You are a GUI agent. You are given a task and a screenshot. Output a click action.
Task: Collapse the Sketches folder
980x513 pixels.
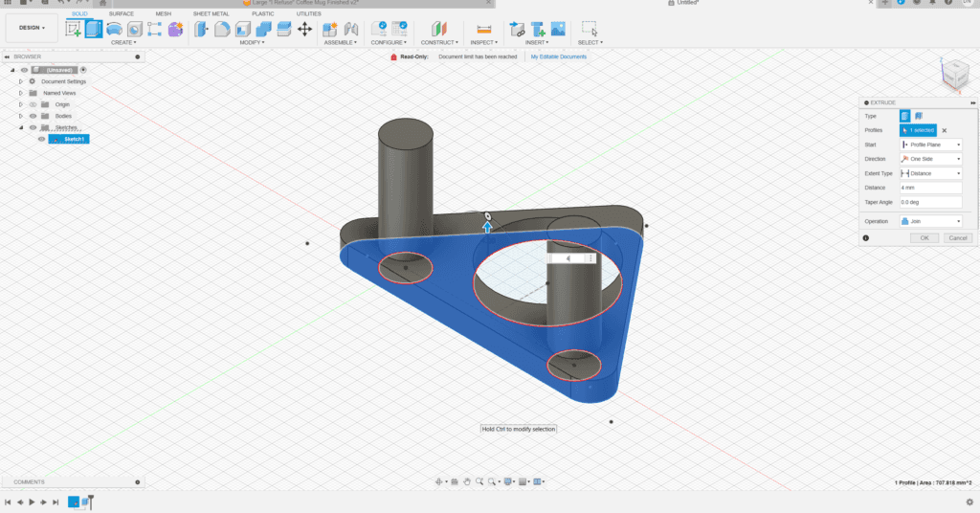[x=21, y=127]
